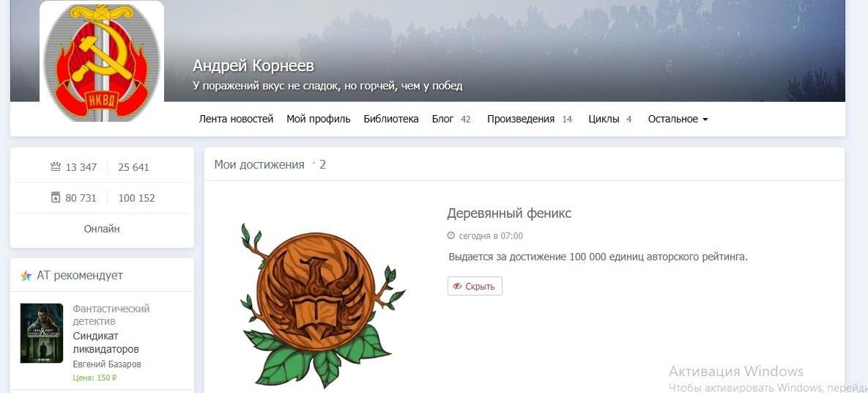The height and width of the screenshot is (393, 868).
Task: View Произведения list of 14 works
Action: (x=529, y=119)
